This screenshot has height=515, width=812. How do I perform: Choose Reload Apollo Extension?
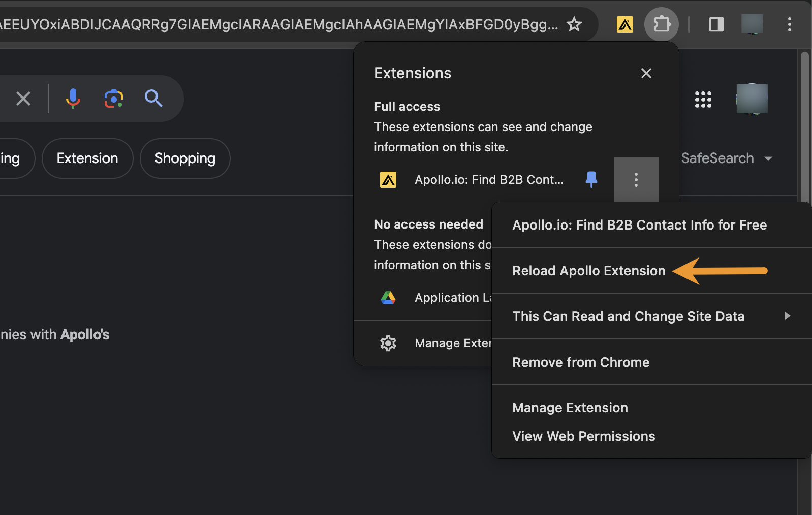[x=652, y=271]
